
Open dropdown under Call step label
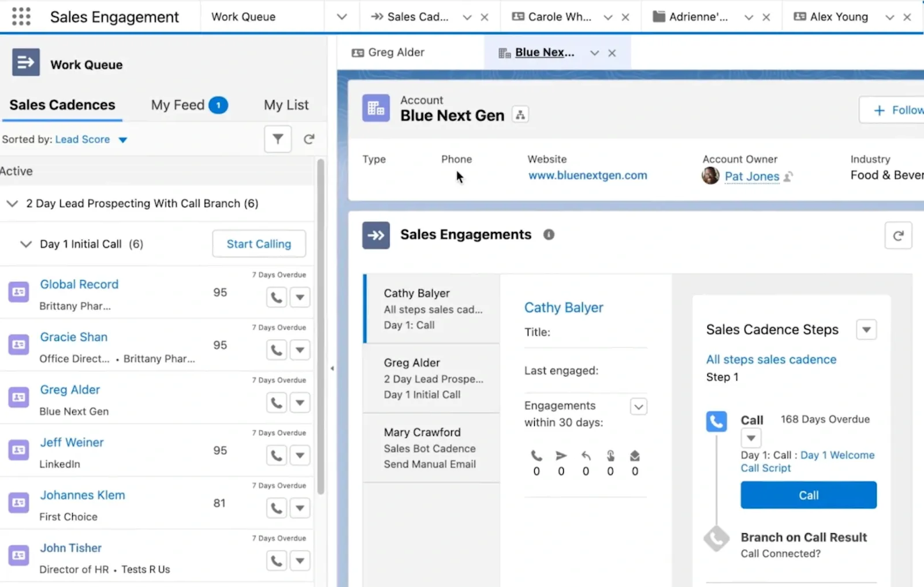[751, 438]
